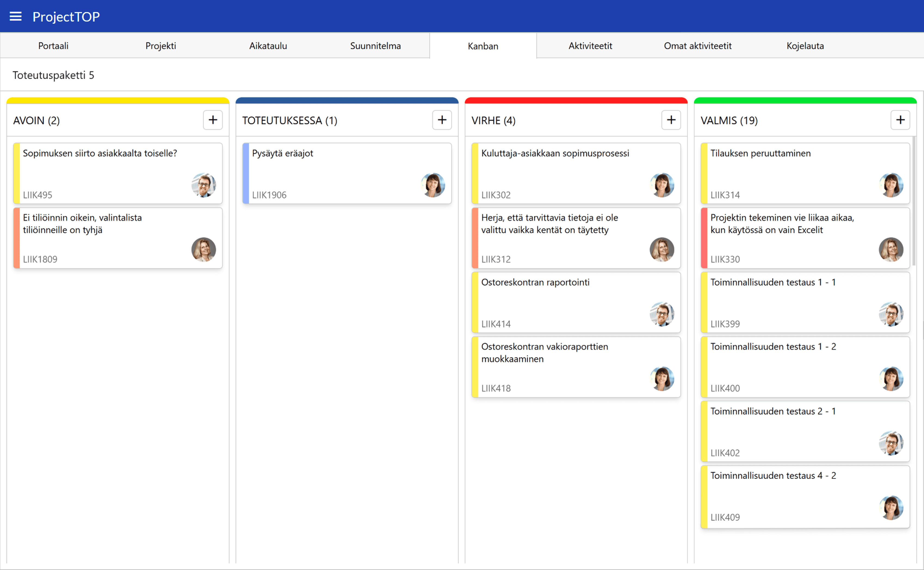
Task: Open the hamburger menu
Action: [16, 16]
